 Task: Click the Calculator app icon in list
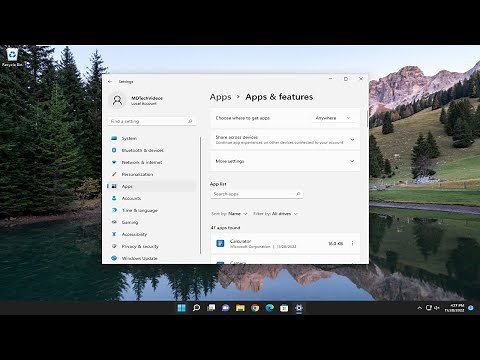click(x=220, y=244)
